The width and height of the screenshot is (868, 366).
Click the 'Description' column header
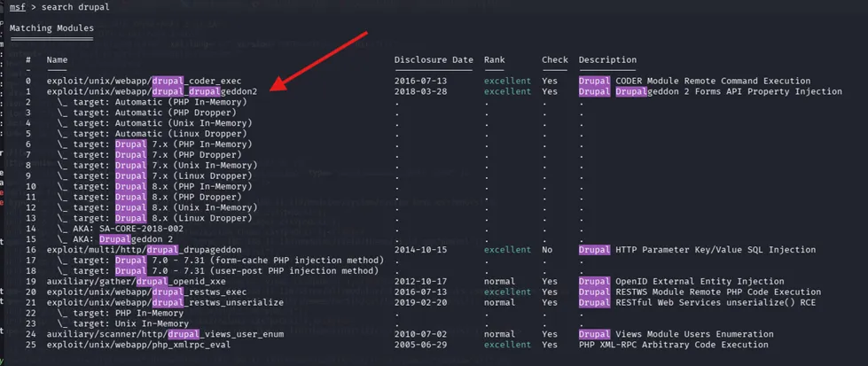coord(608,59)
